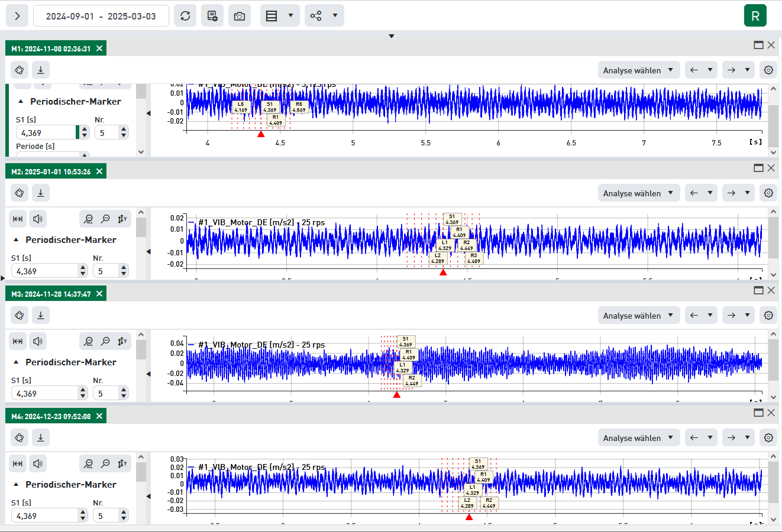The width and height of the screenshot is (782, 532).
Task: Click the date range 2024-09-01 - 2025-03-03
Action: [x=101, y=16]
